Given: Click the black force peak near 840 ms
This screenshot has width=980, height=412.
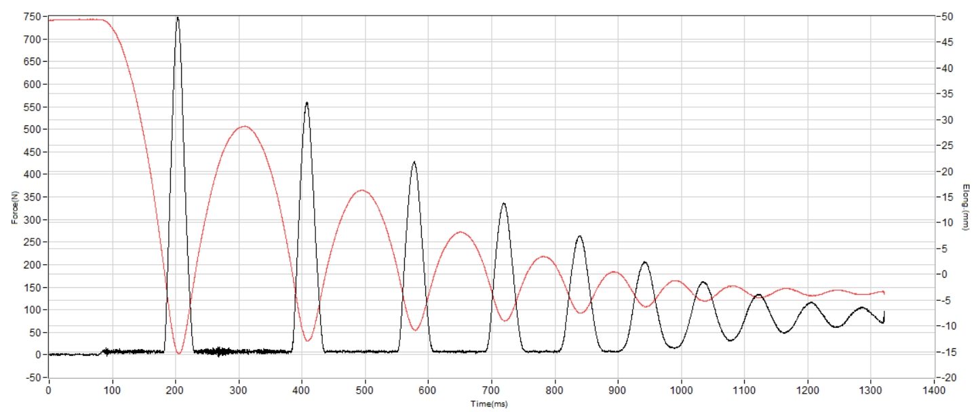Looking at the screenshot, I should tap(579, 236).
